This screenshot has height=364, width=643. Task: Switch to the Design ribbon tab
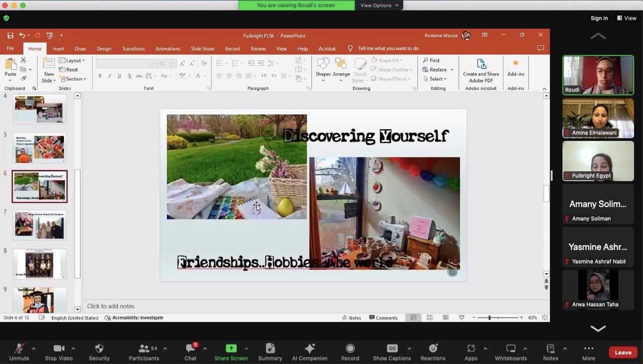tap(103, 49)
